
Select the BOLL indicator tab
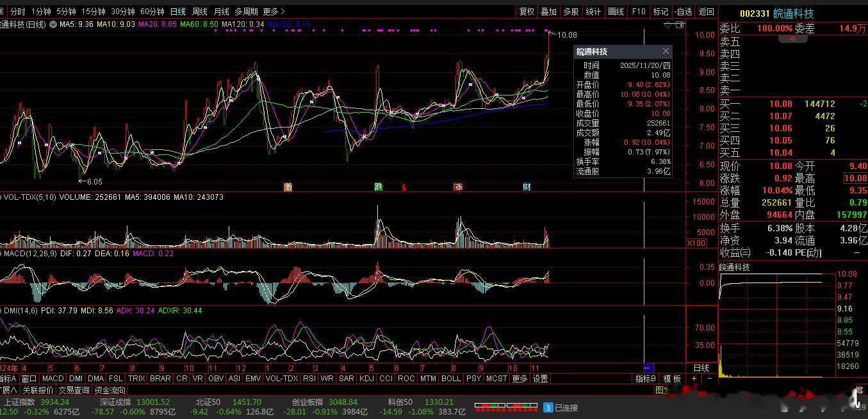click(451, 379)
